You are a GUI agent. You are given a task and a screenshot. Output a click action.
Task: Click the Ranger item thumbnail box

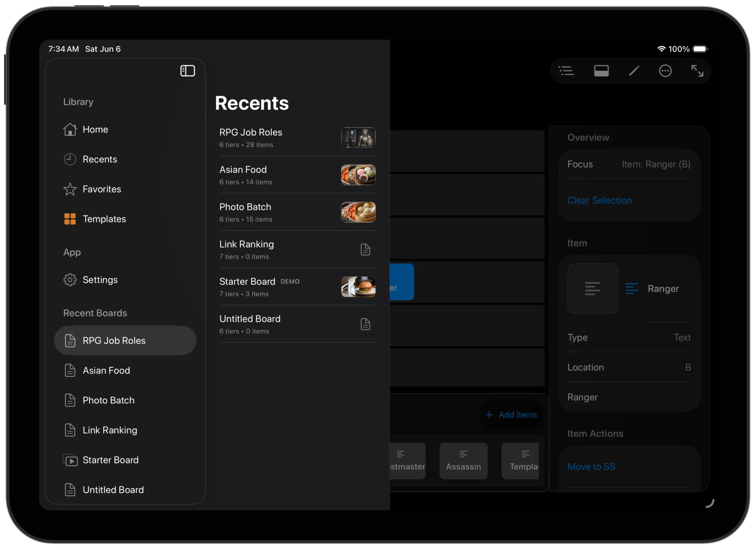tap(593, 288)
